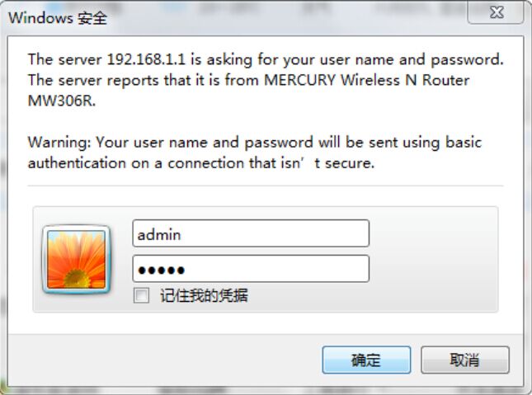The image size is (532, 395).
Task: Click the horizontal divider below the warning
Action: pos(266,186)
